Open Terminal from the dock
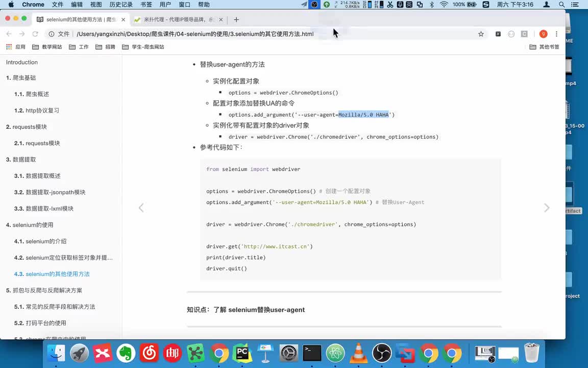Screen dimensions: 588x368 [x=312, y=353]
